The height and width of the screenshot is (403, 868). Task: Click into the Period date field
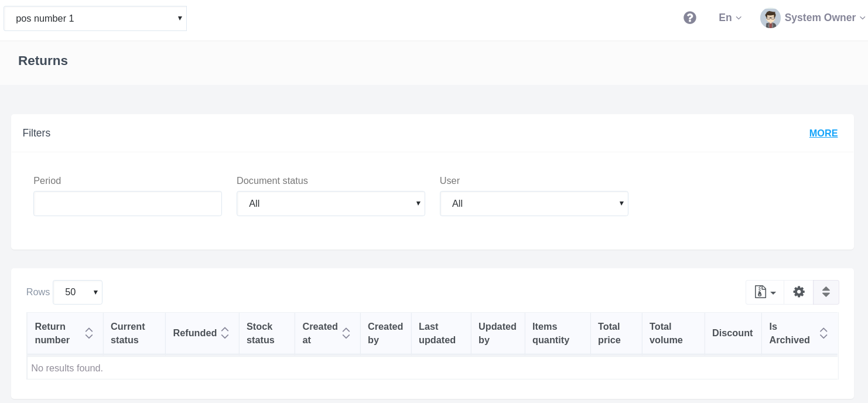pos(128,204)
